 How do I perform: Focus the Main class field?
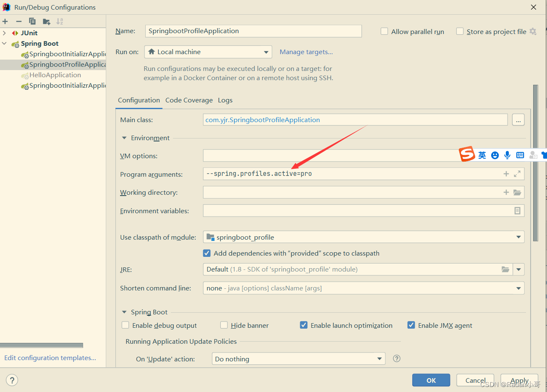[356, 120]
